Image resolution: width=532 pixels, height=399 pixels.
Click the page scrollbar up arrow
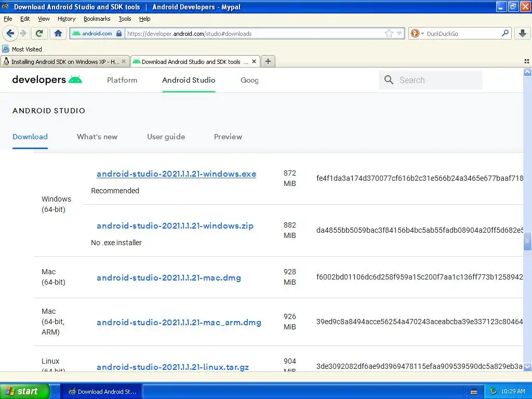point(527,72)
